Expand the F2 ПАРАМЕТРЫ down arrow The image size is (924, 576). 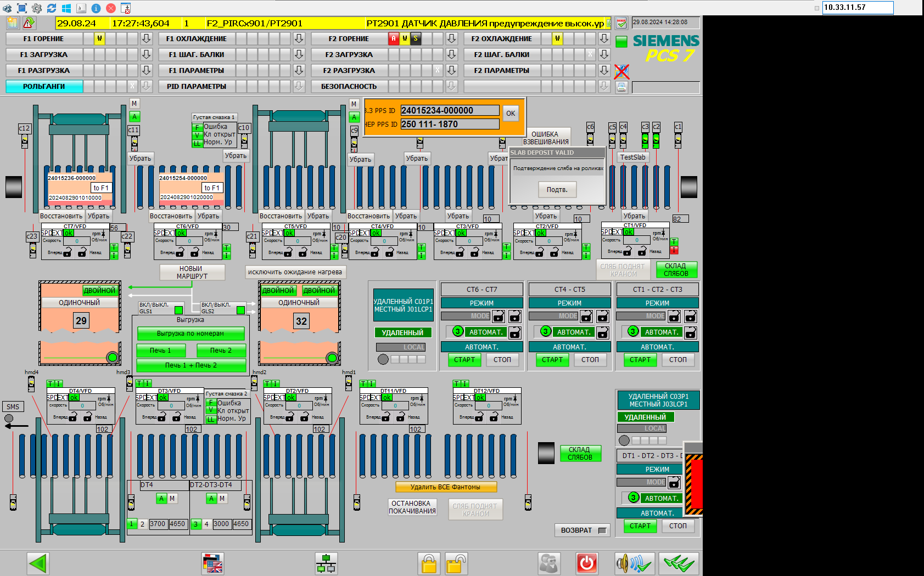(604, 70)
